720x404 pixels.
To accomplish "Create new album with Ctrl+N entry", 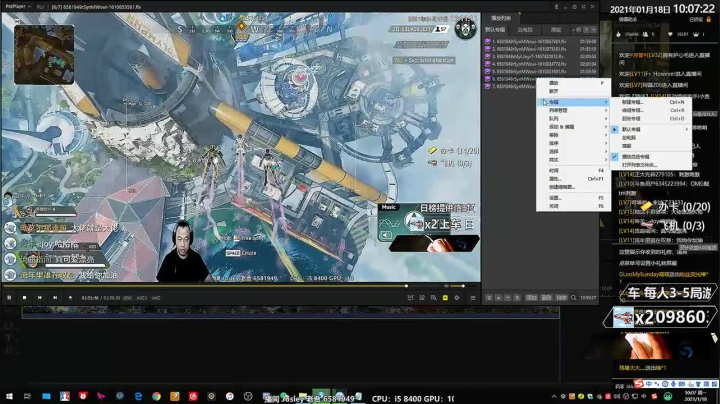I will click(651, 102).
